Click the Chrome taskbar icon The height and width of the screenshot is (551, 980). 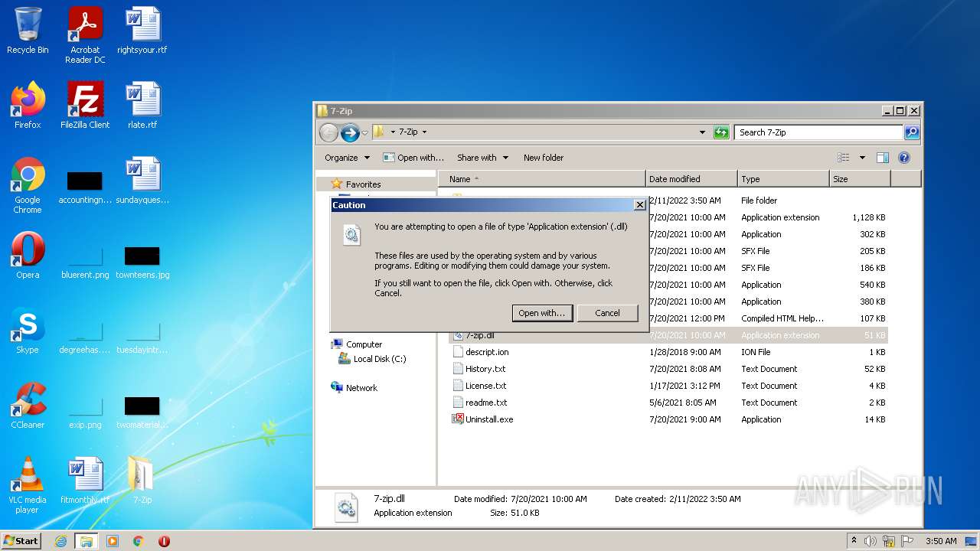click(x=139, y=541)
